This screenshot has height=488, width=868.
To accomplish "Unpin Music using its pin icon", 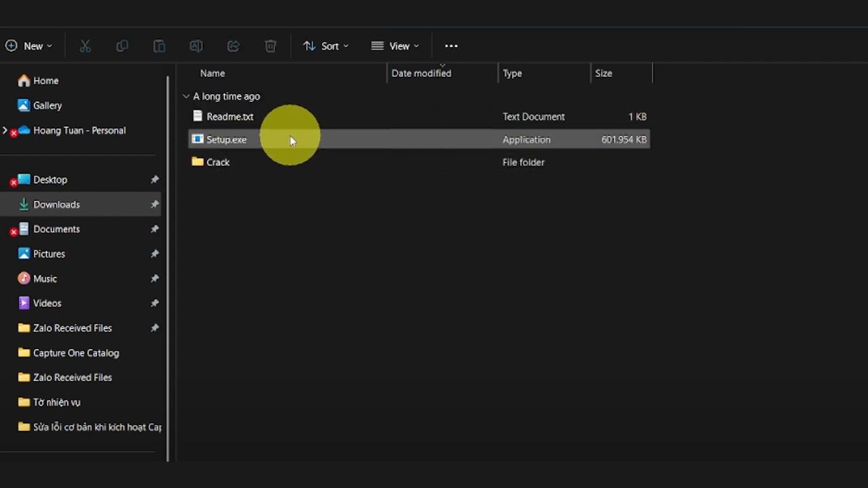I will [x=154, y=278].
